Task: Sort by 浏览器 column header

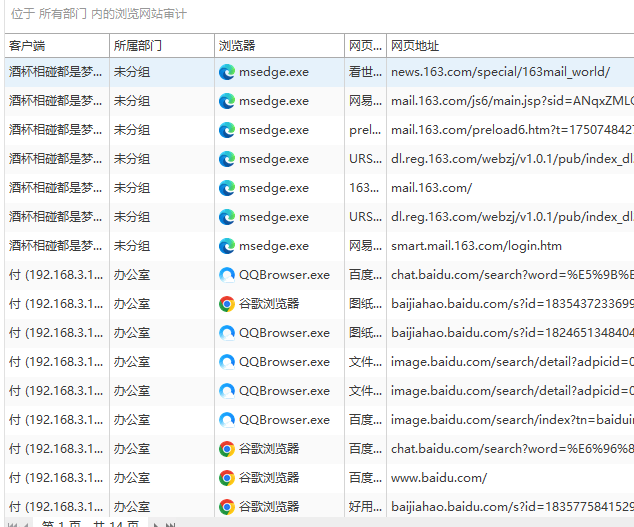Action: 279,46
